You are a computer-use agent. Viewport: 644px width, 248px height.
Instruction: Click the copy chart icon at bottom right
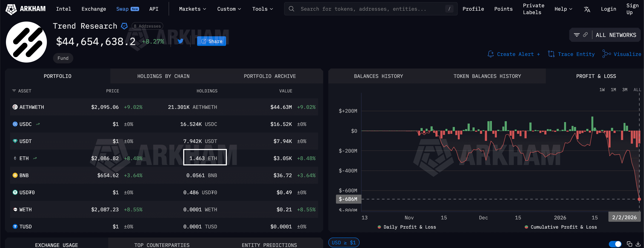click(630, 244)
